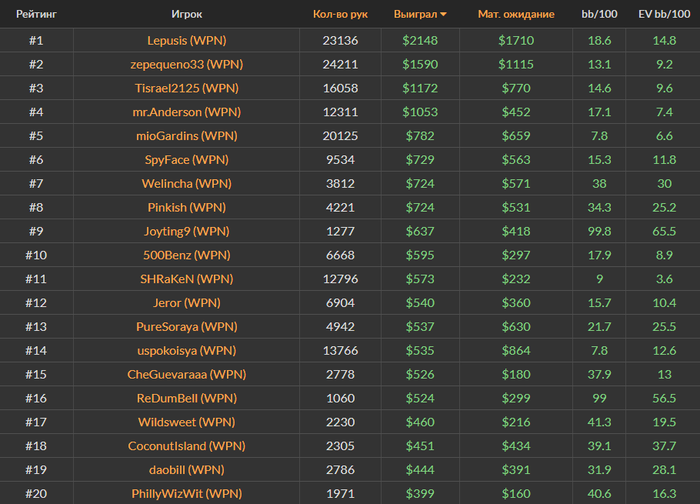The height and width of the screenshot is (504, 700).
Task: Open mr.Anderson (WPN) player page
Action: pos(186,112)
